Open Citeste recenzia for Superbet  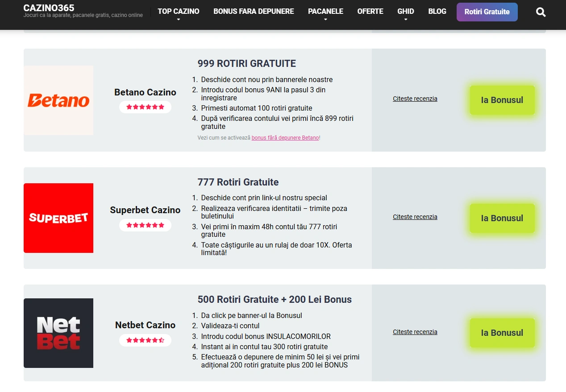click(x=415, y=217)
